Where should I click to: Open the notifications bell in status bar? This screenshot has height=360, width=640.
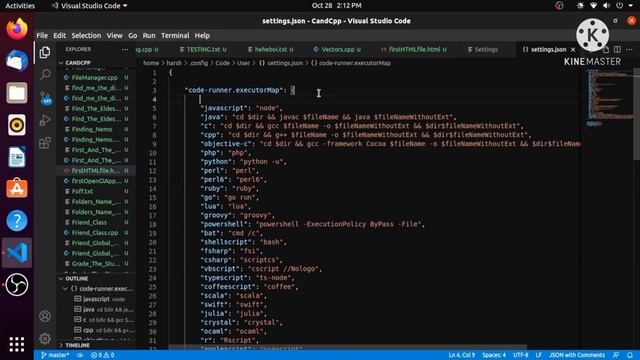pyautogui.click(x=630, y=355)
